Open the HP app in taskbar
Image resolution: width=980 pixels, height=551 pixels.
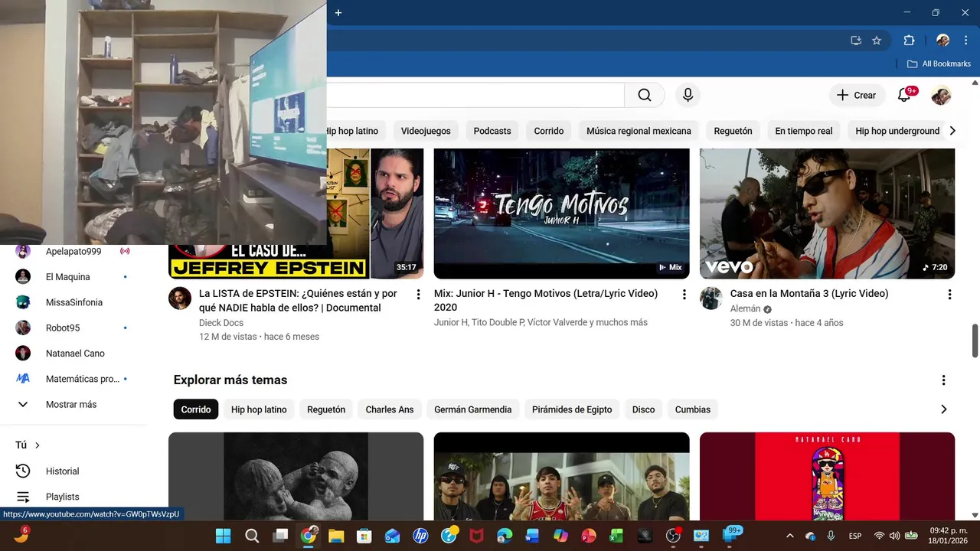tap(420, 536)
